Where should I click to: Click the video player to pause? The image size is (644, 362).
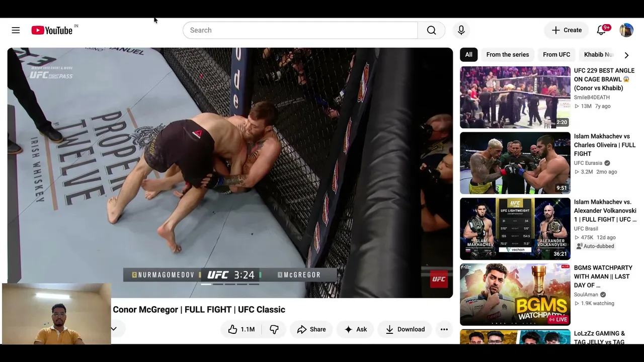tap(230, 173)
